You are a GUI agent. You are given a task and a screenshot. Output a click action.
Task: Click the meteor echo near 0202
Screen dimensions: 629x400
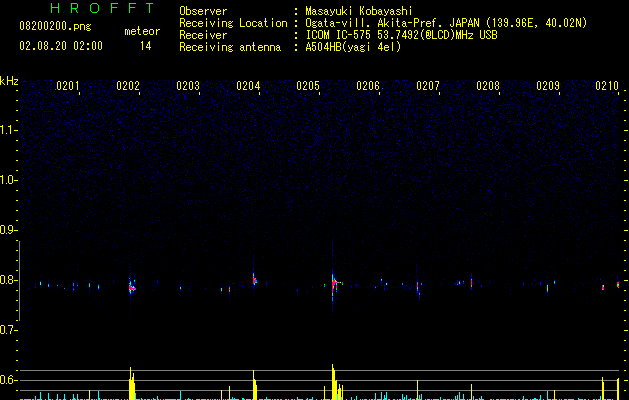click(x=132, y=287)
